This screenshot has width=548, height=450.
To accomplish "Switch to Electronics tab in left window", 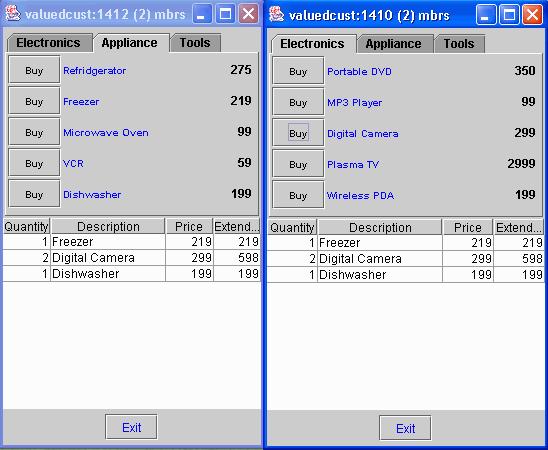I will tap(49, 43).
